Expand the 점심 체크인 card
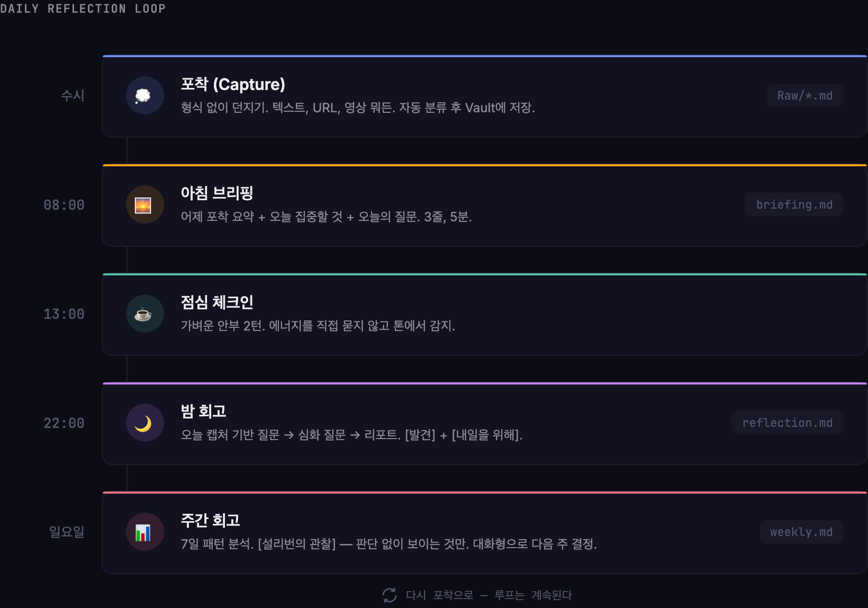The image size is (868, 608). (x=476, y=314)
